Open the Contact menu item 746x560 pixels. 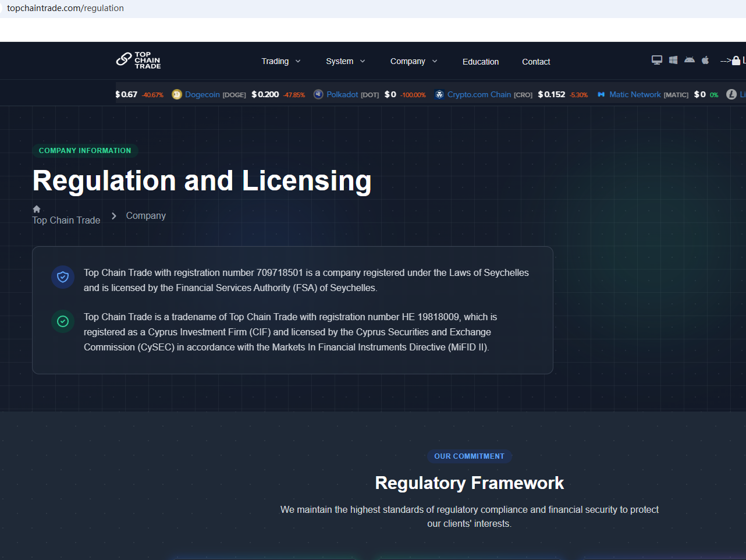pos(536,62)
